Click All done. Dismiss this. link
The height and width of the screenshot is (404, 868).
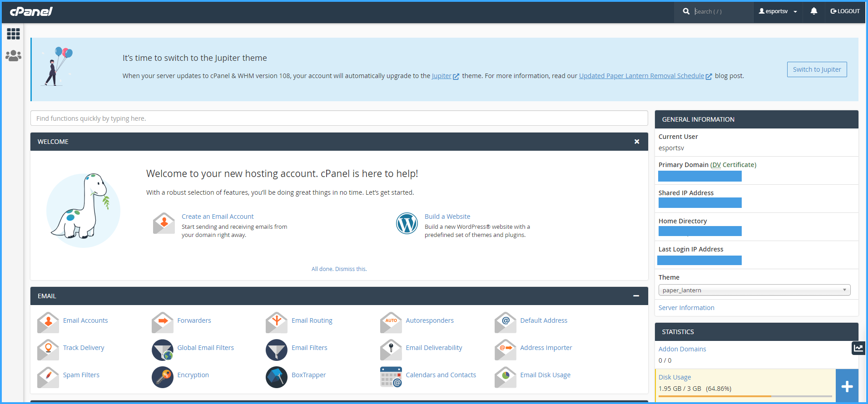click(x=339, y=269)
